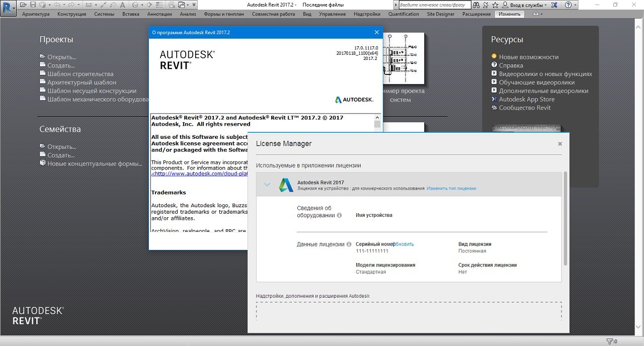This screenshot has height=346, width=644.
Task: Open the Revit application menu button
Action: 9,7
